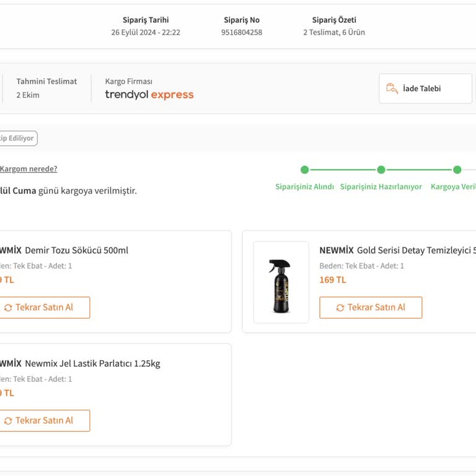476x476 pixels.
Task: Click refresh icon in Gold Serisi buy-again button
Action: tap(340, 308)
